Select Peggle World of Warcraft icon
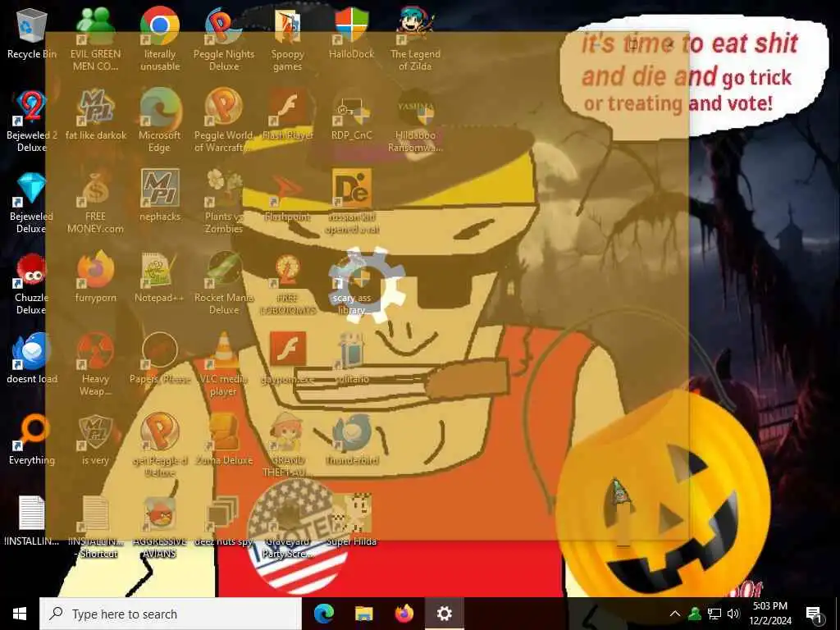The width and height of the screenshot is (840, 630). tap(224, 121)
